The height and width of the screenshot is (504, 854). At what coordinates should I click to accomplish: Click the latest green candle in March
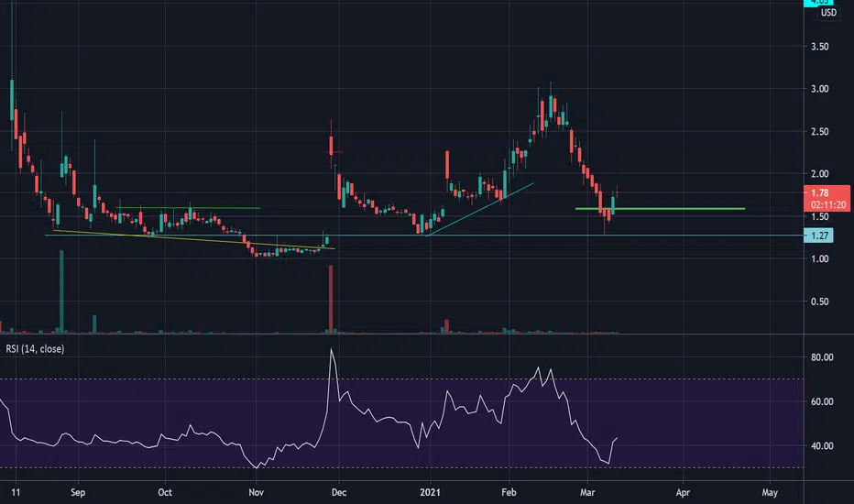click(613, 205)
